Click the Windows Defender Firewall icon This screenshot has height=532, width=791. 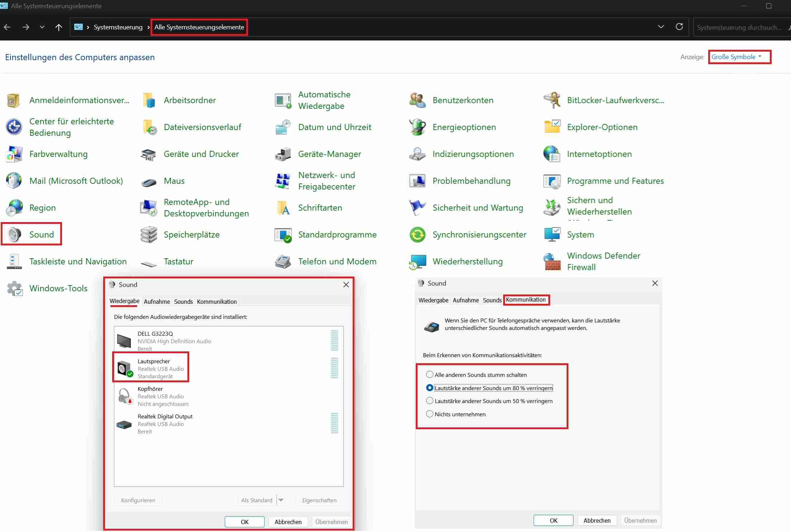552,262
